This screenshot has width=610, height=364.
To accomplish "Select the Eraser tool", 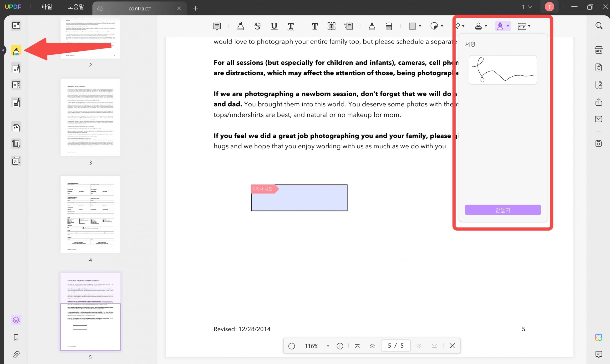I will tap(389, 26).
